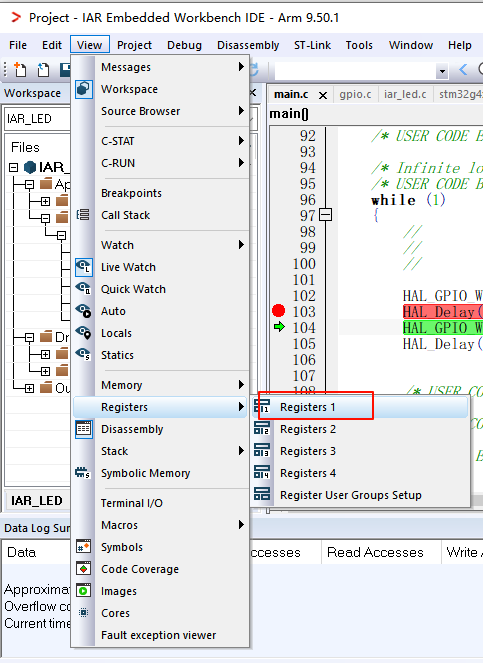Click line number 100 in editor gutter
This screenshot has height=663, width=483.
point(304,264)
